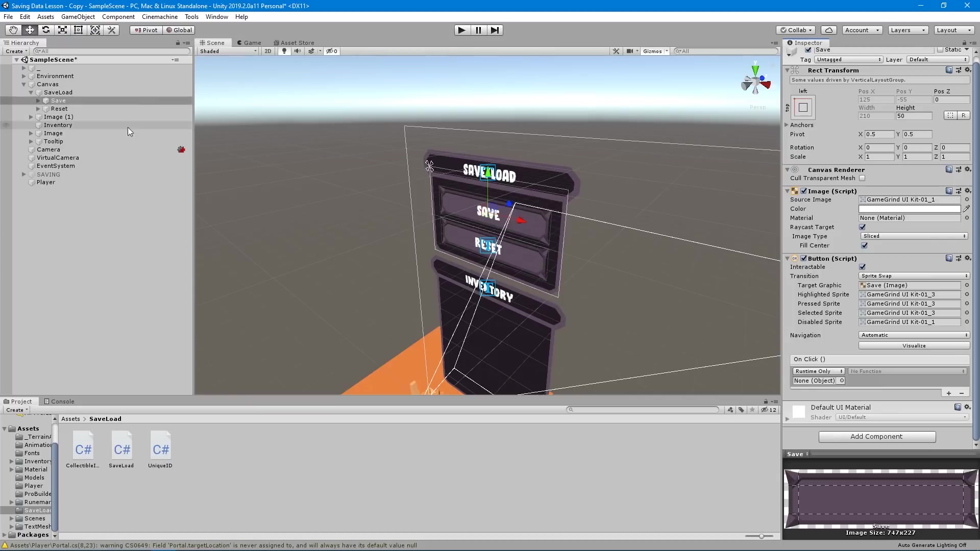Activate the Rect Transform tool
Viewport: 980px width, 551px height.
[78, 30]
